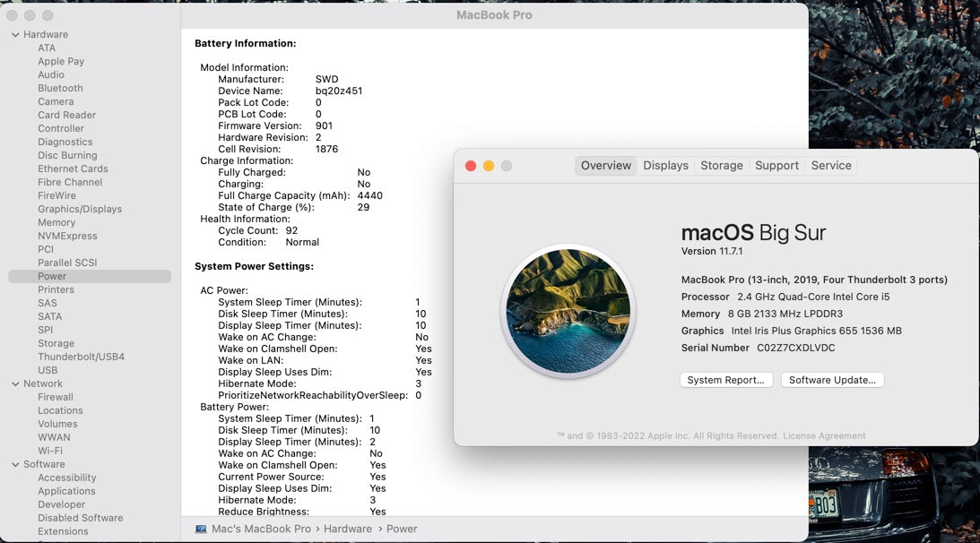
Task: Collapse the Software section disclosure triangle
Action: [15, 465]
